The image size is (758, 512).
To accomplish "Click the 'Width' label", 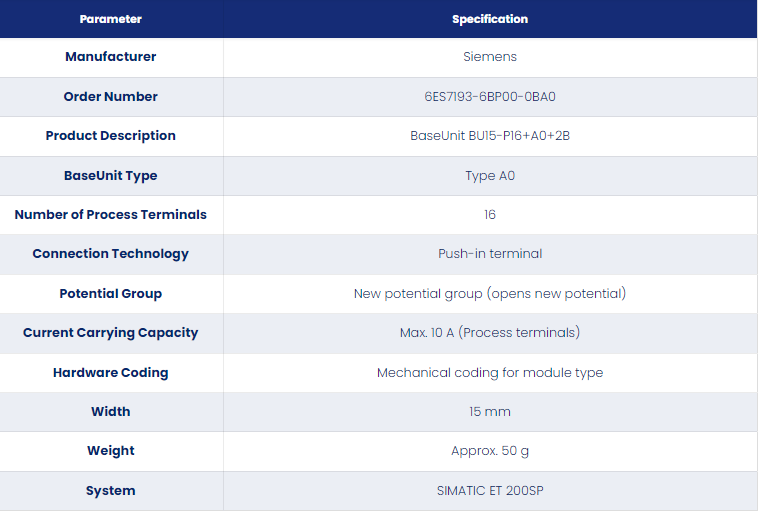I will [111, 411].
